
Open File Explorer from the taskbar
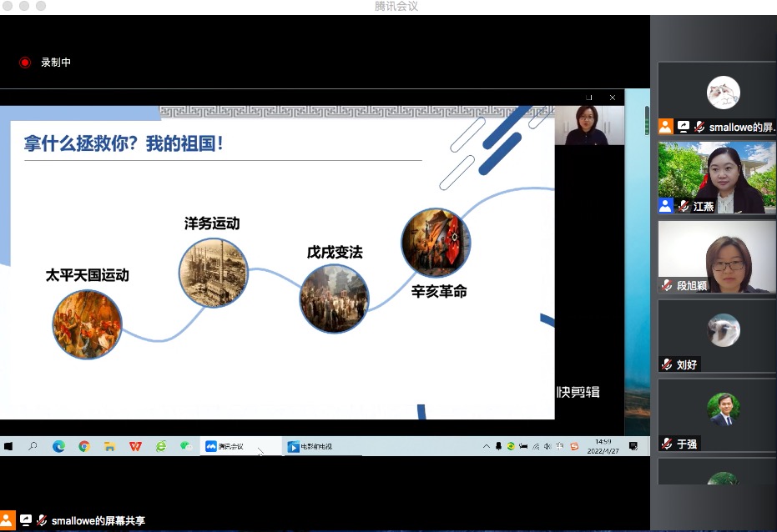pyautogui.click(x=108, y=446)
